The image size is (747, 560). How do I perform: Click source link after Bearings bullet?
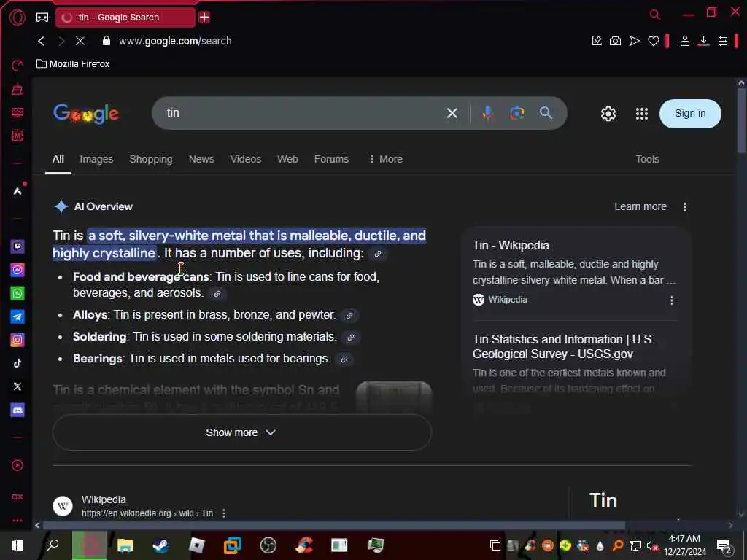pyautogui.click(x=344, y=359)
